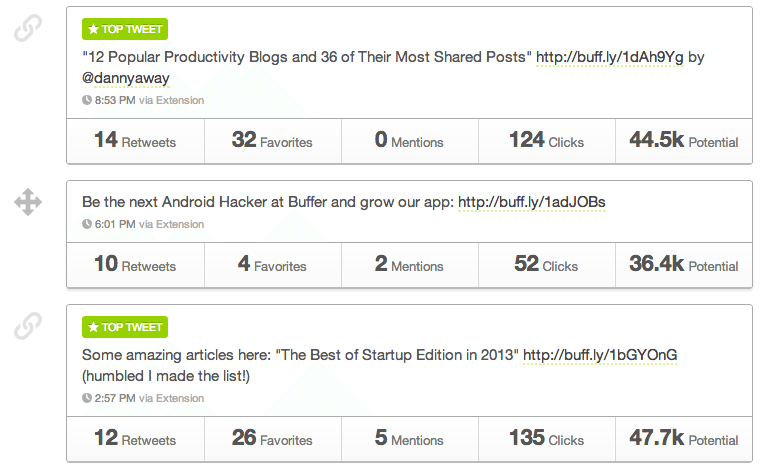The height and width of the screenshot is (469, 762).
Task: Open the buff.ly/1adJOBs link
Action: click(532, 202)
